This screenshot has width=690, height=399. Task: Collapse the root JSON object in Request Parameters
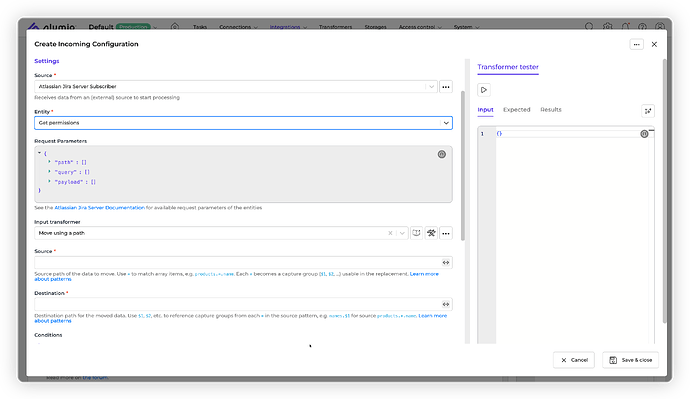[x=39, y=153]
